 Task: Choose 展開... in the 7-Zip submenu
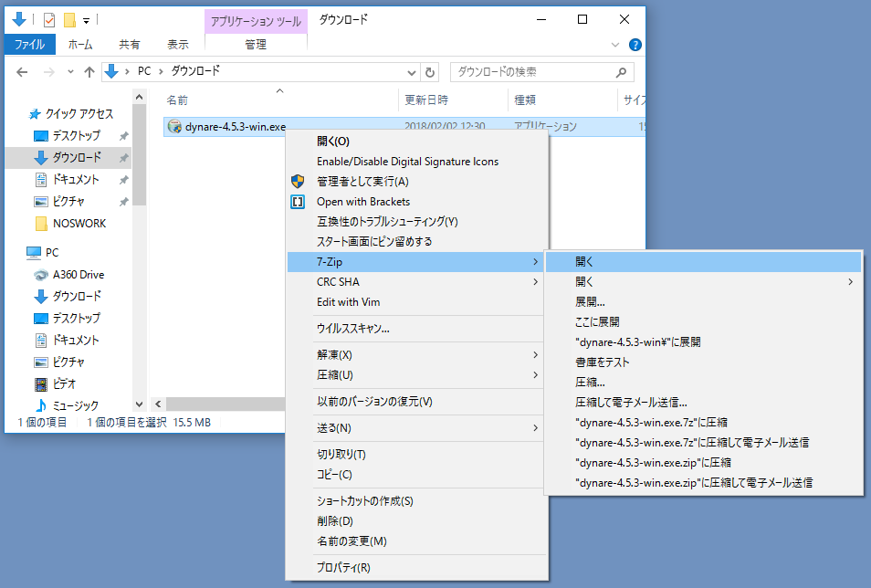[x=704, y=302]
